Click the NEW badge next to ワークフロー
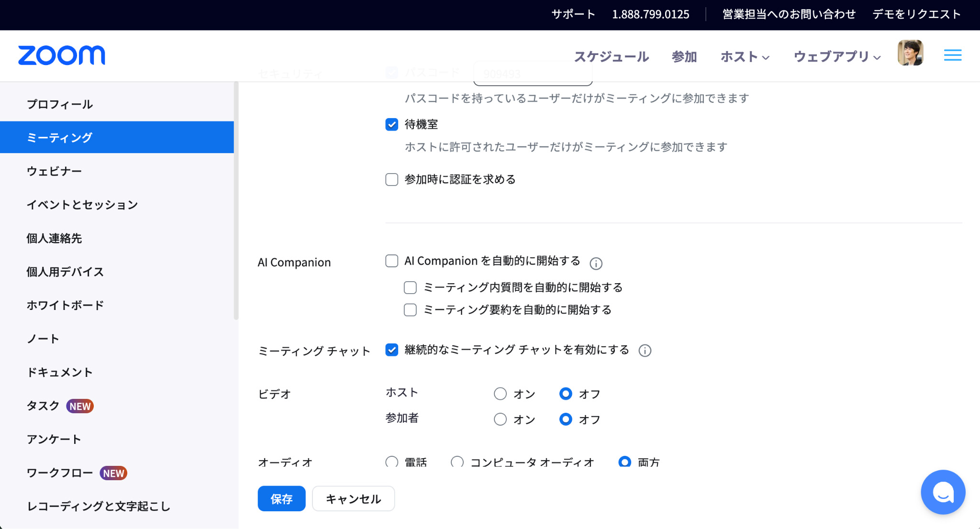 [113, 473]
